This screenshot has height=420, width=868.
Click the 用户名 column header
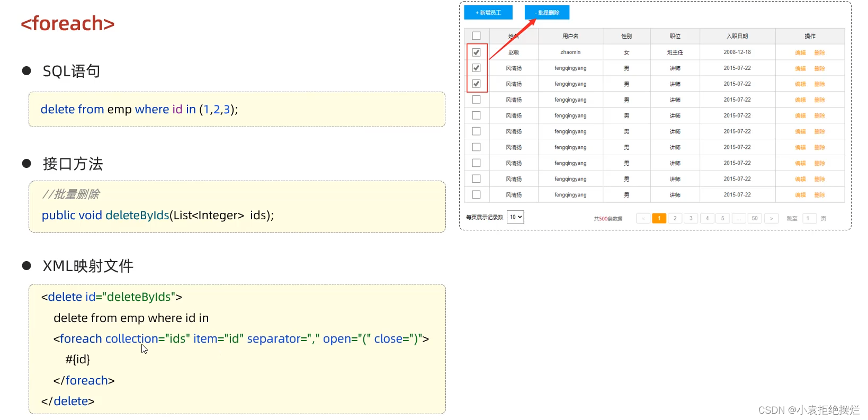click(570, 36)
